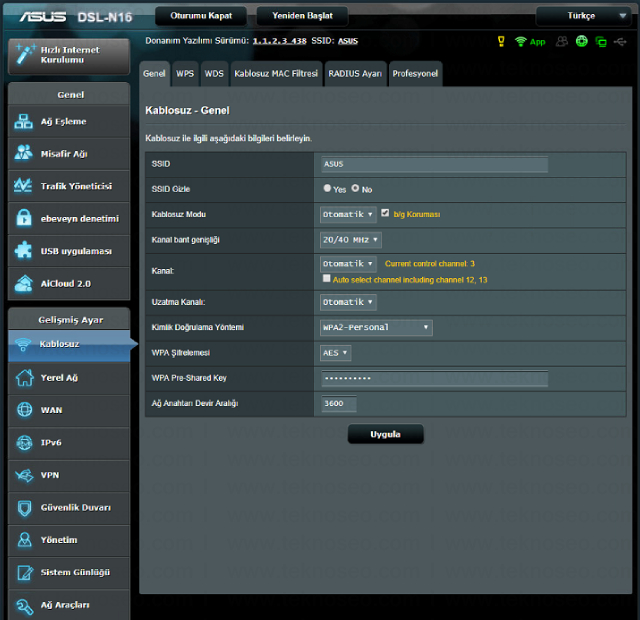640x620 pixels.
Task: Toggle the b/g Koruması checkbox
Action: coord(385,213)
